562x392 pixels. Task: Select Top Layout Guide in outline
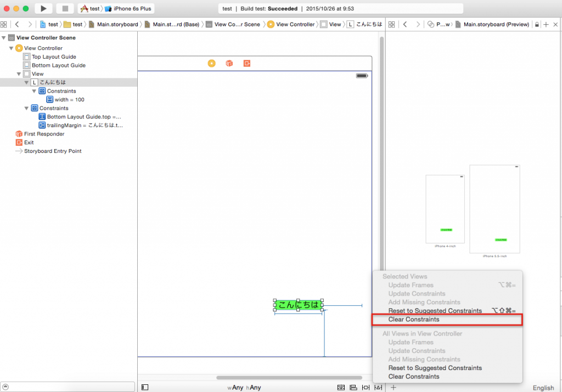point(53,57)
